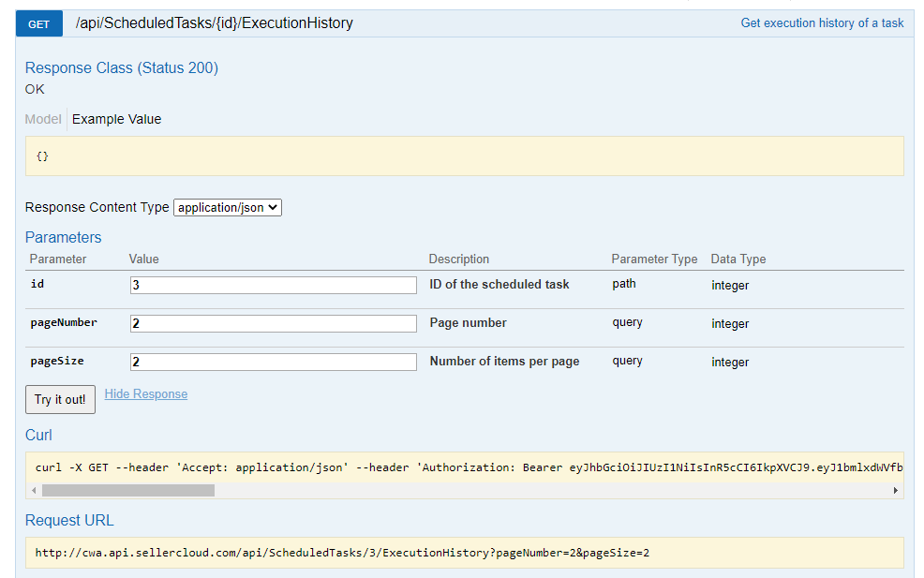Select the Example Value tab
Image resolution: width=924 pixels, height=578 pixels.
tap(117, 119)
